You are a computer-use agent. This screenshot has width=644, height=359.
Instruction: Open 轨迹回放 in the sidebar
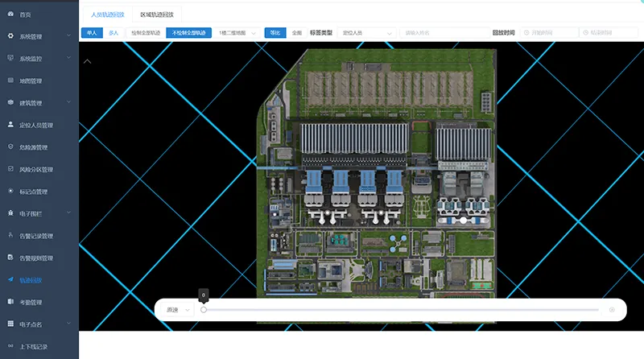(x=31, y=280)
